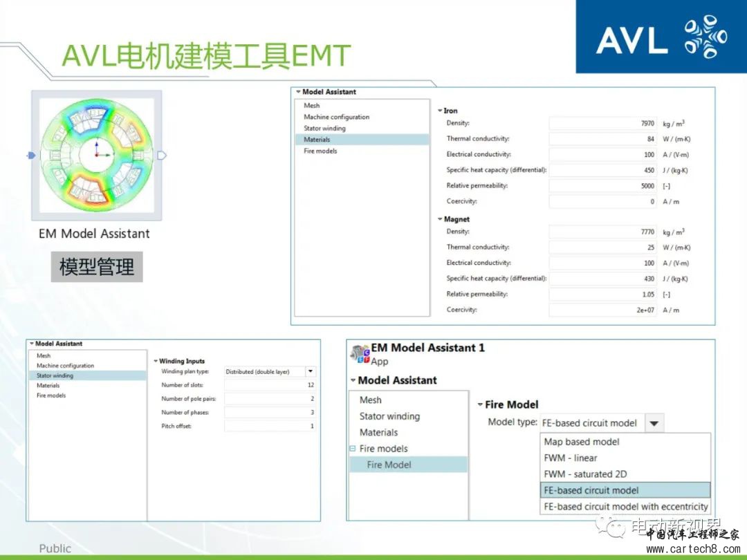Click the EM Model Assistant 1 title text
The image size is (747, 560).
[x=428, y=348]
